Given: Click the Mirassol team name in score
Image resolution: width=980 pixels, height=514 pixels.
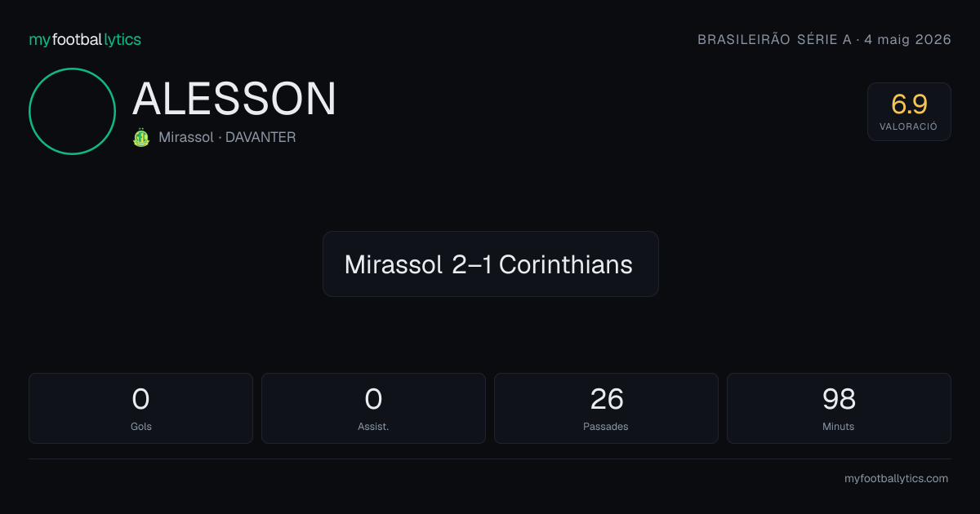Looking at the screenshot, I should point(394,264).
